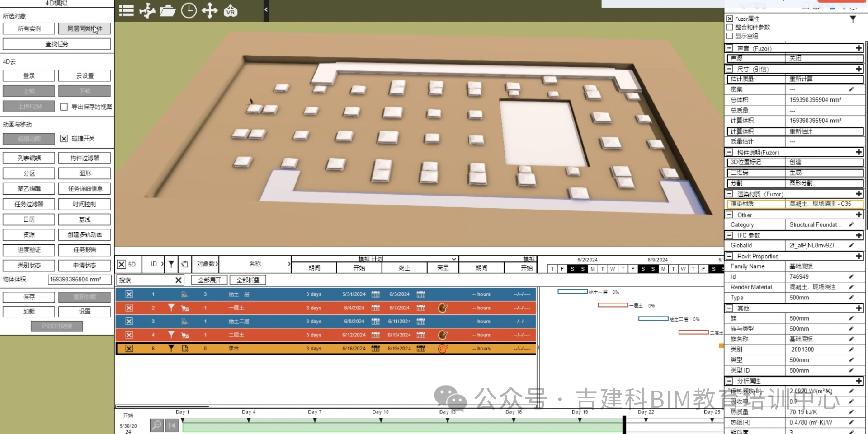The width and height of the screenshot is (868, 434).
Task: Click the 名称 column header
Action: pyautogui.click(x=255, y=264)
